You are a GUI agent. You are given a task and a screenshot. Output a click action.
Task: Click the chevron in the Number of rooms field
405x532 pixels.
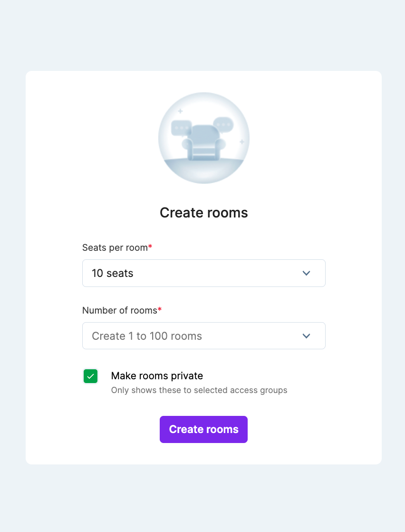pos(307,336)
